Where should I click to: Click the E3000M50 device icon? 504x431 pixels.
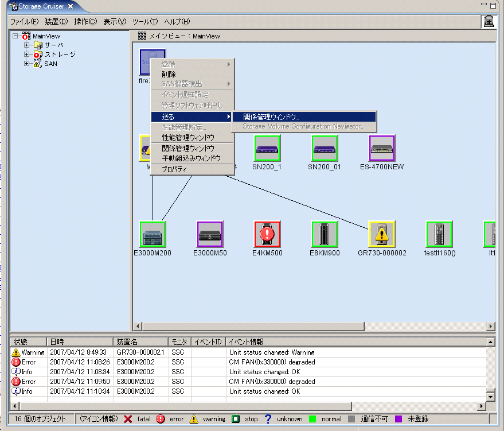(x=210, y=234)
